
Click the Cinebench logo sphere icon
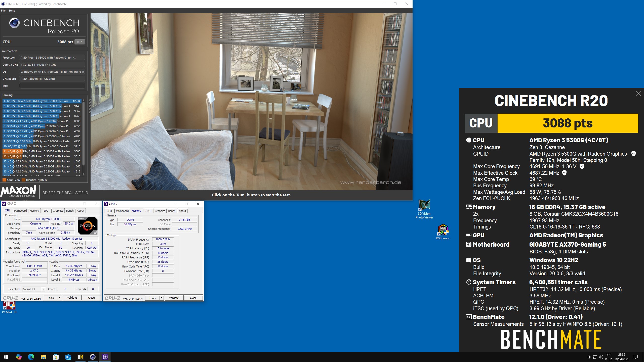click(14, 23)
